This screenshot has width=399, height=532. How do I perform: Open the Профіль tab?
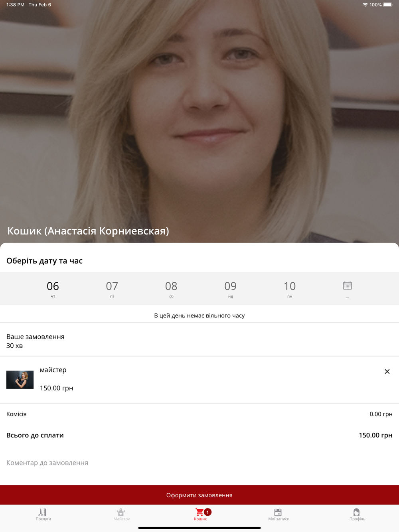pos(357,514)
